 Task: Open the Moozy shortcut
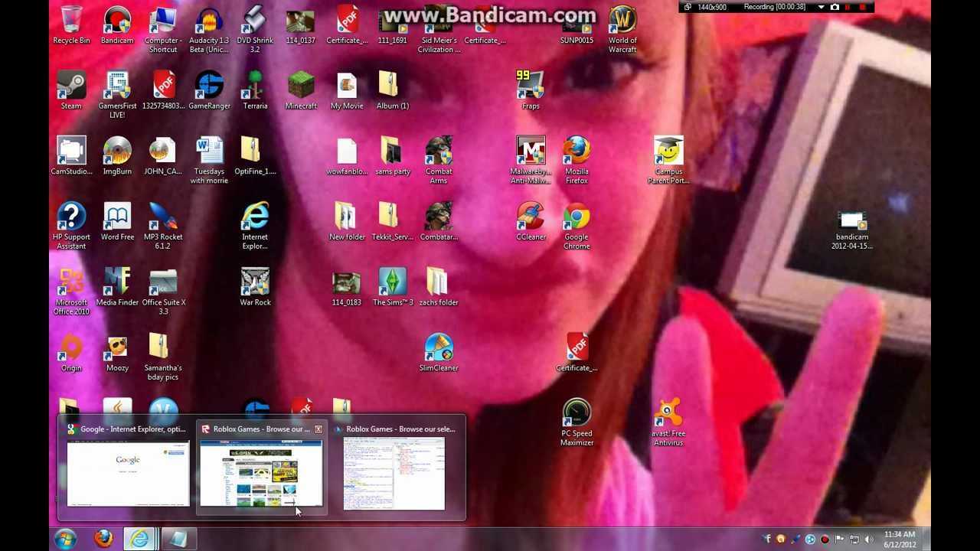pyautogui.click(x=117, y=353)
